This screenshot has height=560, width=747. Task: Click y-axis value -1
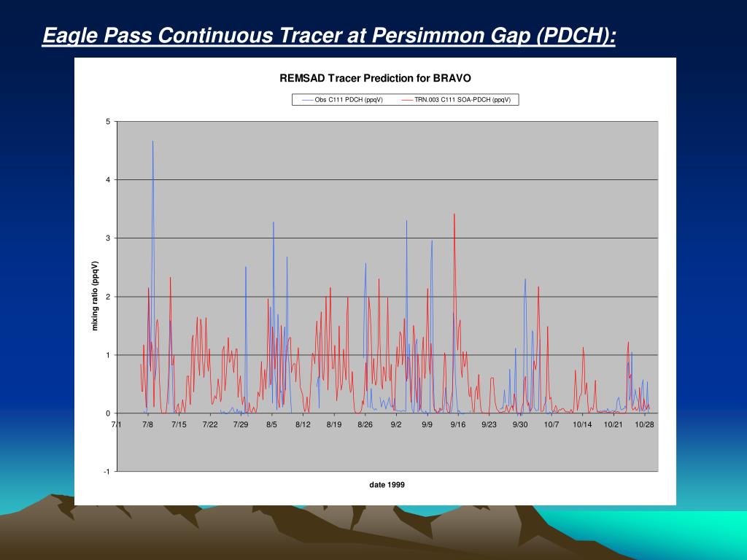click(107, 472)
